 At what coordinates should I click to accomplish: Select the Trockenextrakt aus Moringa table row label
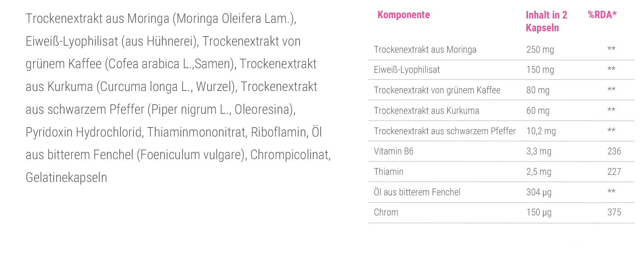click(425, 50)
